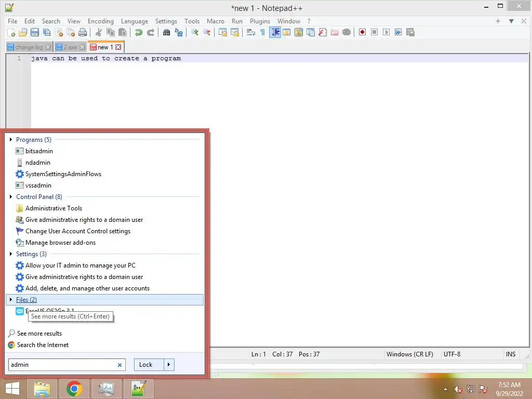Launch bitsadmin from results

[39, 151]
